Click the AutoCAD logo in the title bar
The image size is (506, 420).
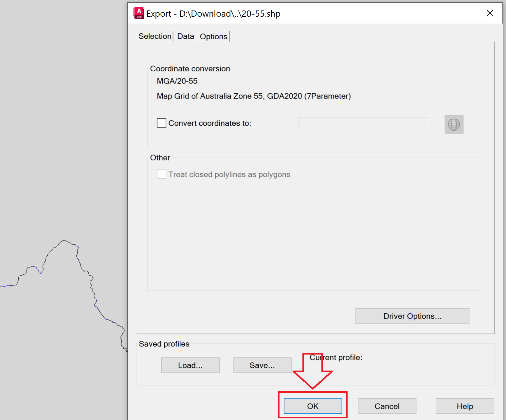coord(139,13)
